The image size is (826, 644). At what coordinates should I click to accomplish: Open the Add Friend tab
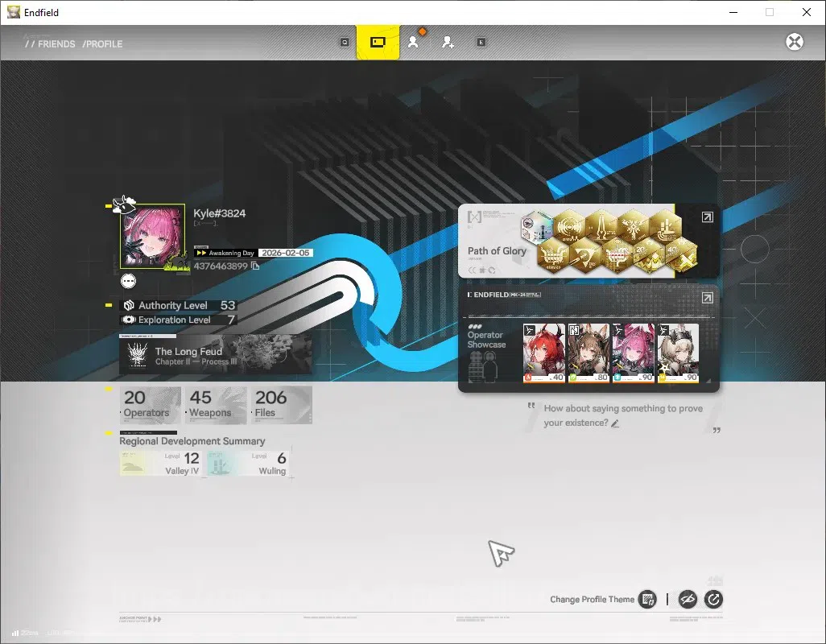[448, 42]
